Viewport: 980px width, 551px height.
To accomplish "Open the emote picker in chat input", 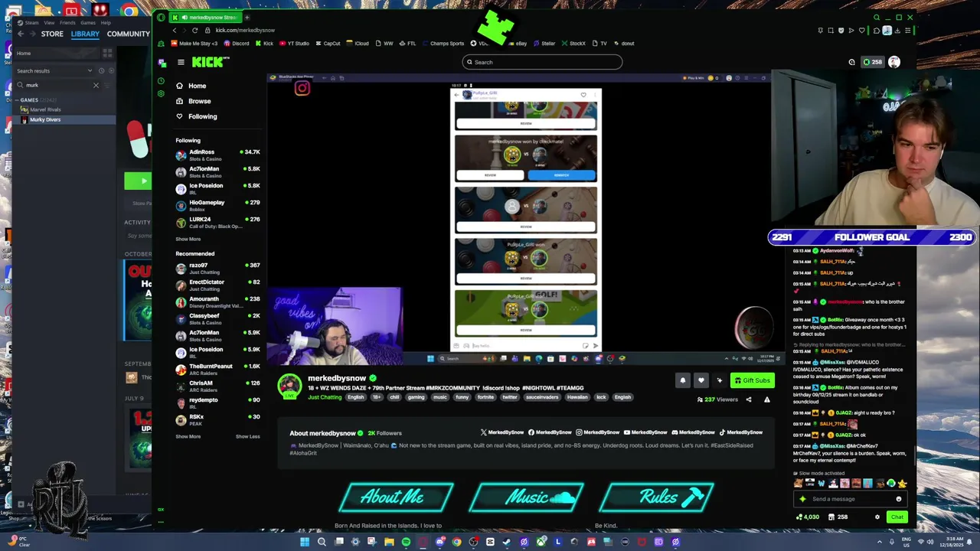I will pos(899,499).
